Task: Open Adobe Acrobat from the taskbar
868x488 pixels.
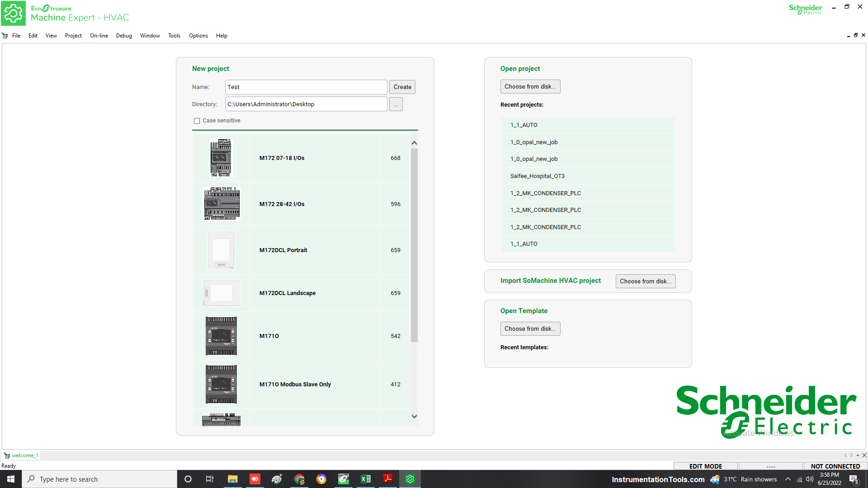Action: pos(388,479)
